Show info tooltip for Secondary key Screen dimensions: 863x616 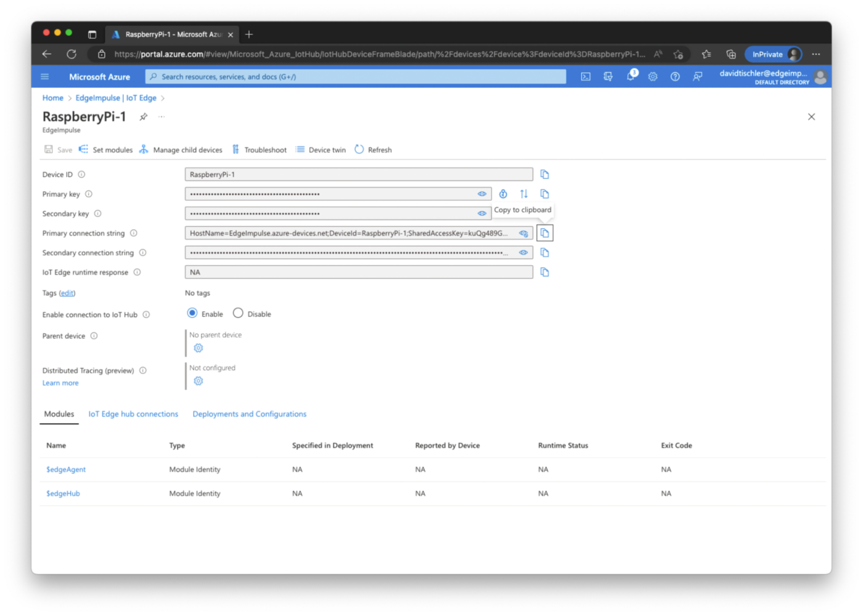pyautogui.click(x=97, y=214)
